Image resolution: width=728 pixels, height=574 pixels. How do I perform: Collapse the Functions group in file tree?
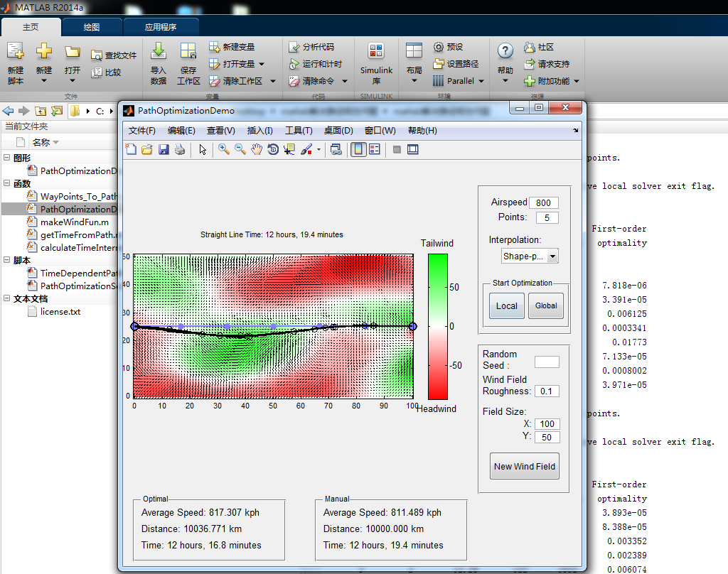pyautogui.click(x=6, y=183)
